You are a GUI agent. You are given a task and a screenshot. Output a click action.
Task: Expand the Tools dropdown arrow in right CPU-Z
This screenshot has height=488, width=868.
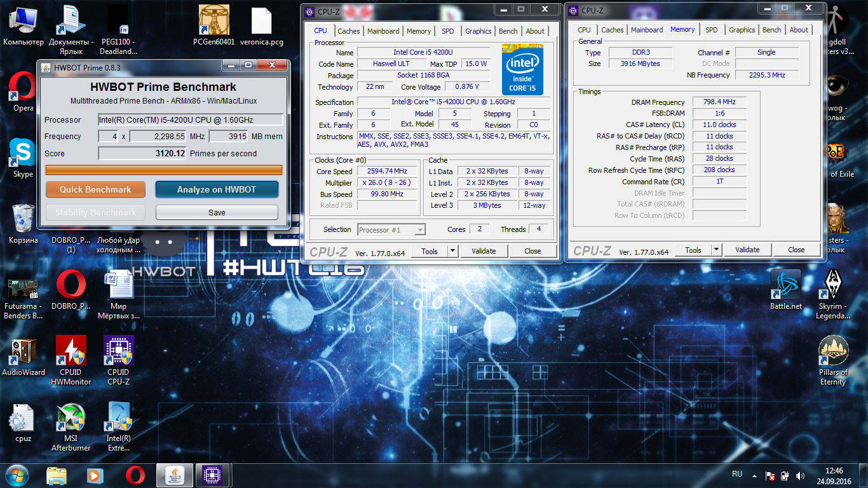point(716,250)
